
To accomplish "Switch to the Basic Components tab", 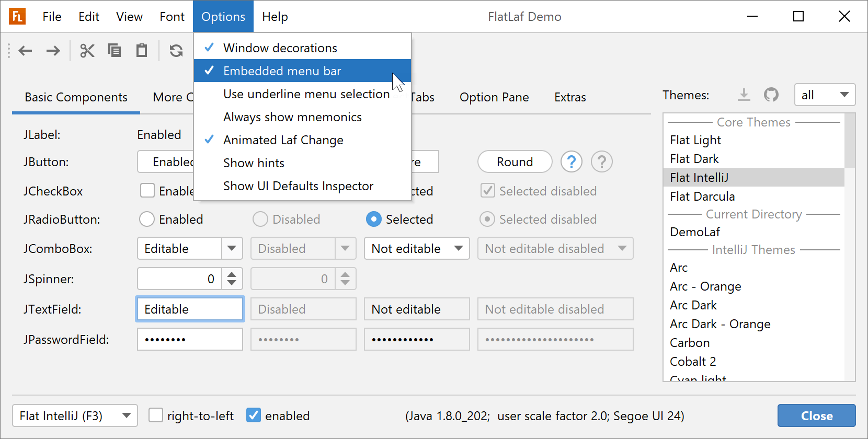I will pyautogui.click(x=76, y=97).
